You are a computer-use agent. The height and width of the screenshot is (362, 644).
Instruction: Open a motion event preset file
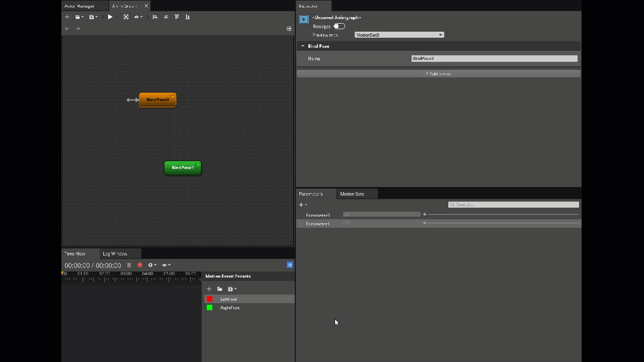[x=219, y=289]
